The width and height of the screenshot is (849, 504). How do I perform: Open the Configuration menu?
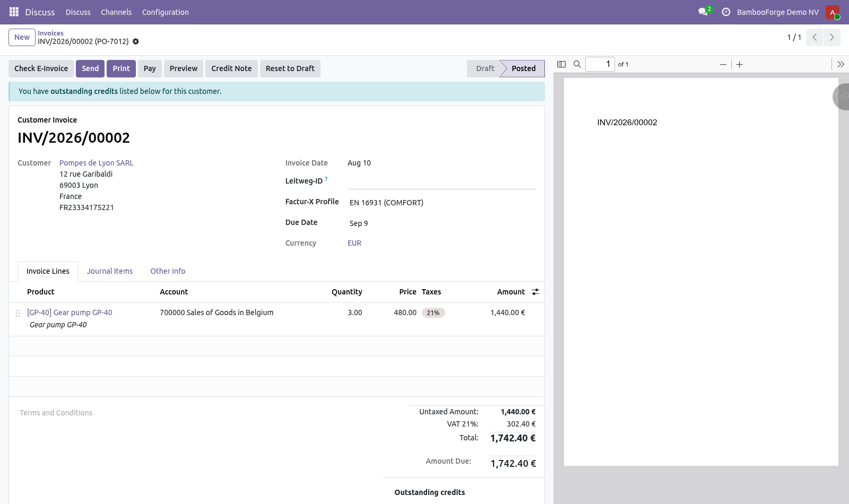(165, 12)
